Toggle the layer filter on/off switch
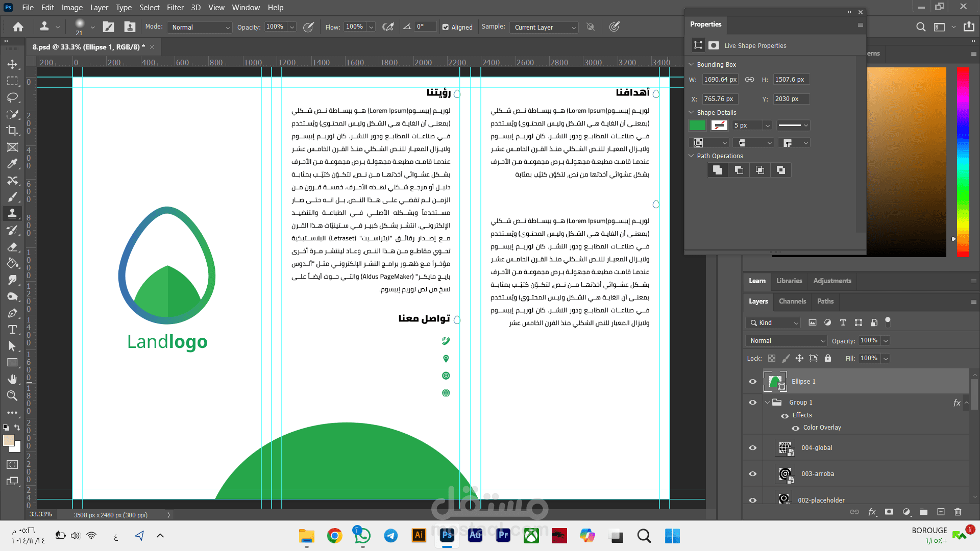This screenshot has height=551, width=980. (x=888, y=322)
